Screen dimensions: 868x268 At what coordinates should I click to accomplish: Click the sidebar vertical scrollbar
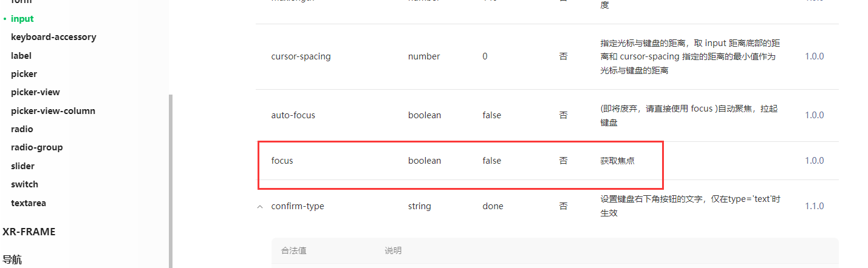tap(171, 181)
